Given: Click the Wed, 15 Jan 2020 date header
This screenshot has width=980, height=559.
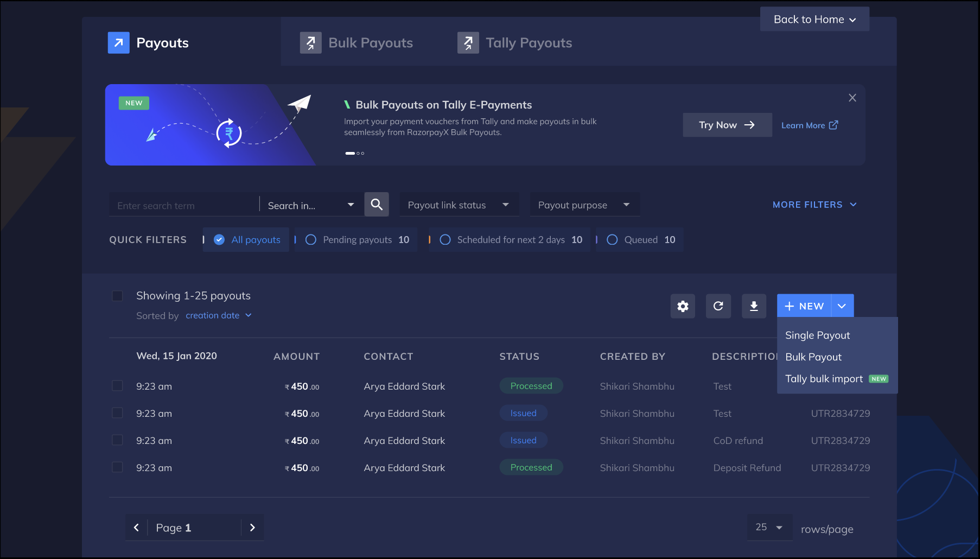Looking at the screenshot, I should coord(176,356).
